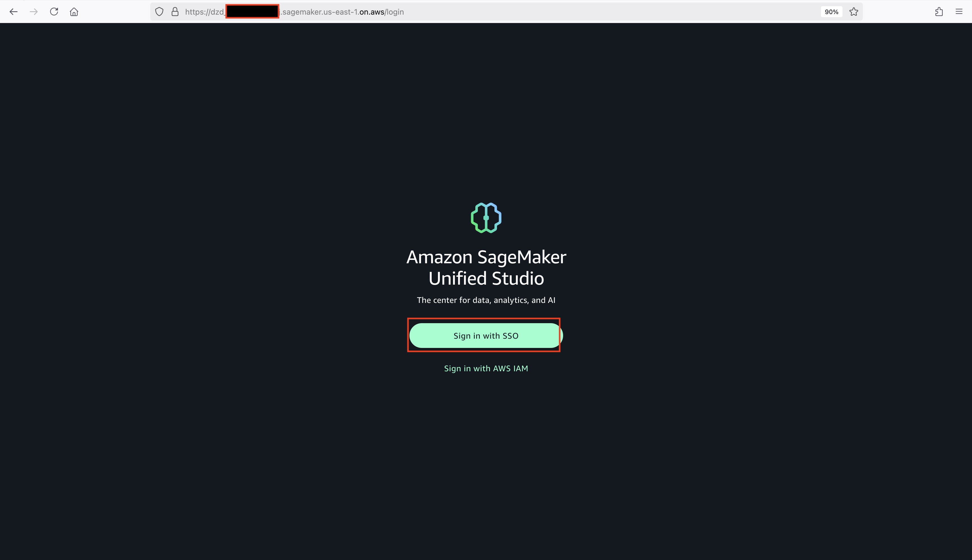Screen dimensions: 972x560
Task: Reset zoom via the 90% badge
Action: click(x=831, y=12)
